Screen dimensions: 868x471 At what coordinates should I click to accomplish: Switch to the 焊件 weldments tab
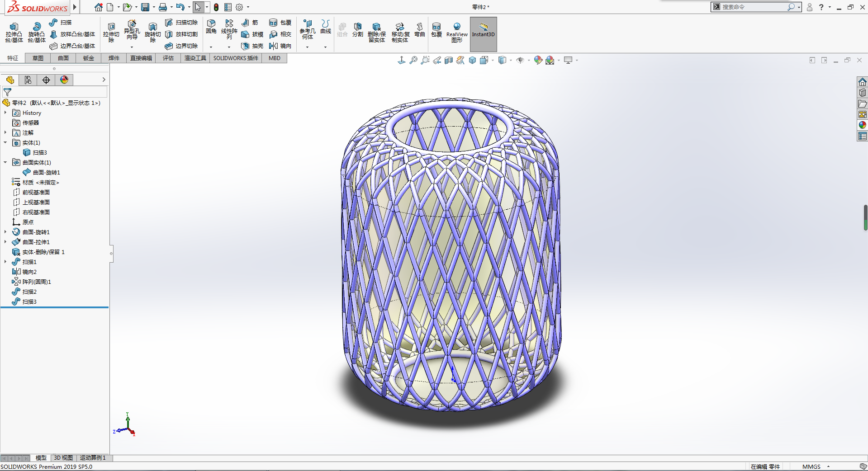(x=114, y=58)
